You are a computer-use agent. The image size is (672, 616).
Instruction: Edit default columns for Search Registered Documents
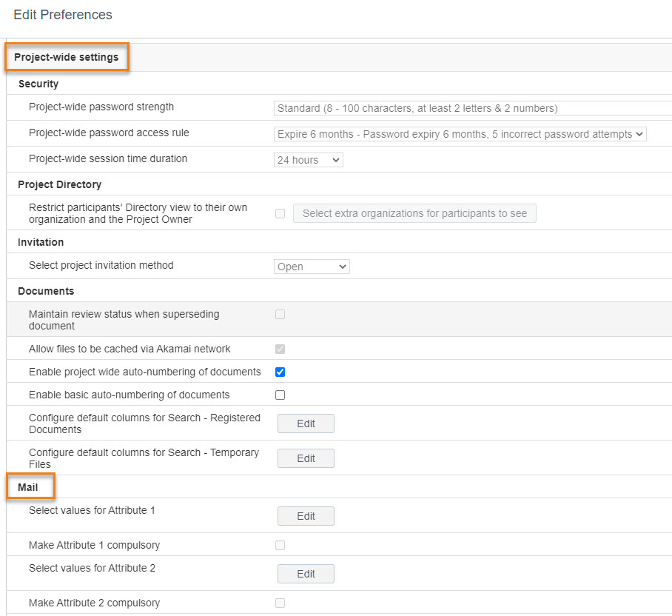(x=306, y=423)
